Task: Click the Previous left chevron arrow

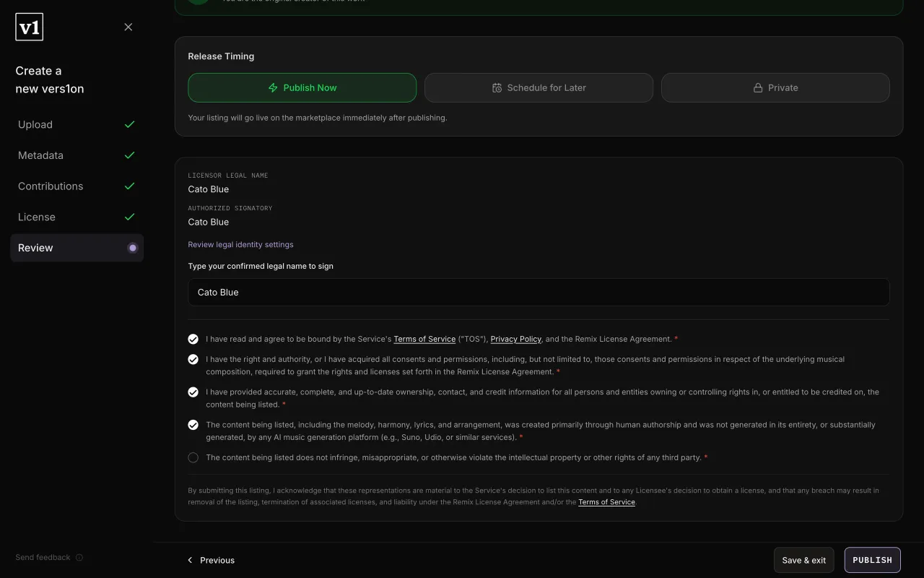Action: tap(191, 560)
